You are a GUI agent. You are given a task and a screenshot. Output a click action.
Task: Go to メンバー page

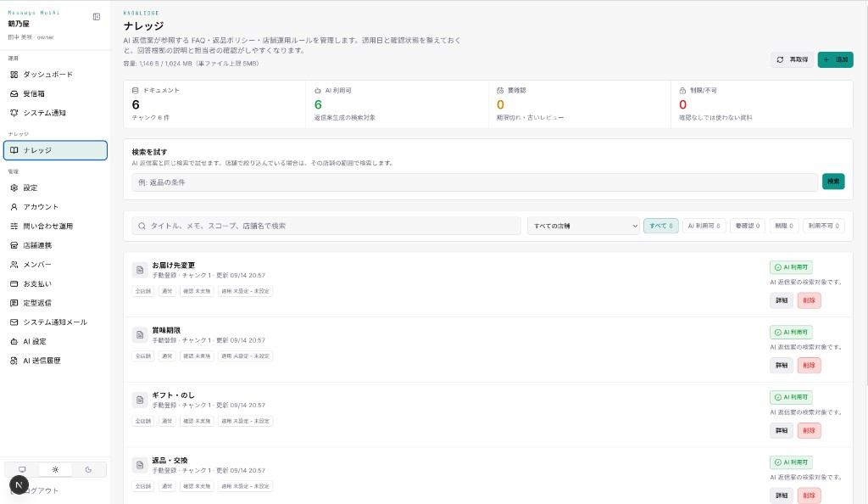[x=55, y=264]
